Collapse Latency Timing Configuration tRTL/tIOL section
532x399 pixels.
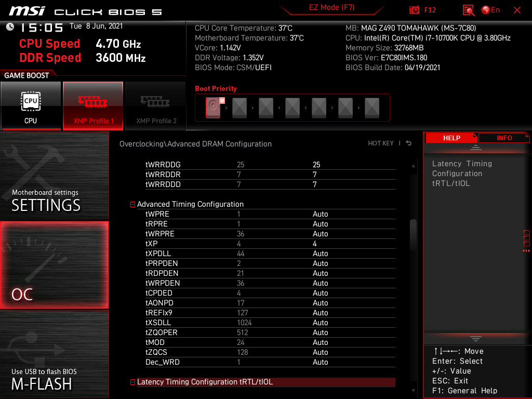[132, 382]
